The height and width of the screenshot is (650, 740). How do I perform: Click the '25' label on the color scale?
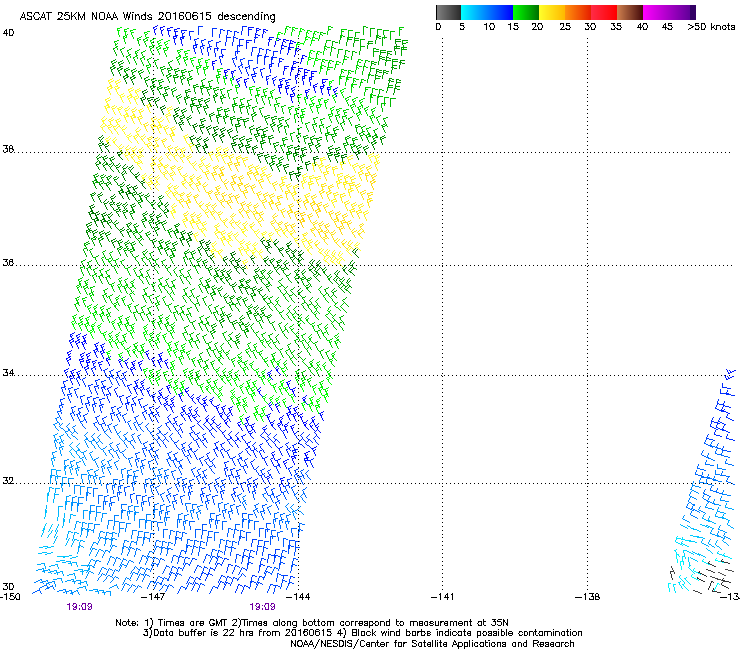(565, 27)
